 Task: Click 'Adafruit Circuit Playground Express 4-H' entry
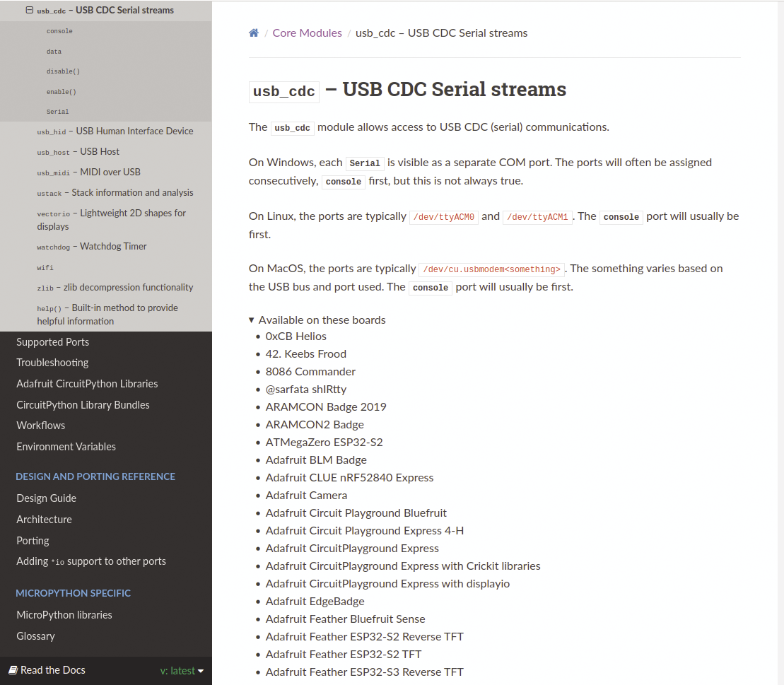365,530
